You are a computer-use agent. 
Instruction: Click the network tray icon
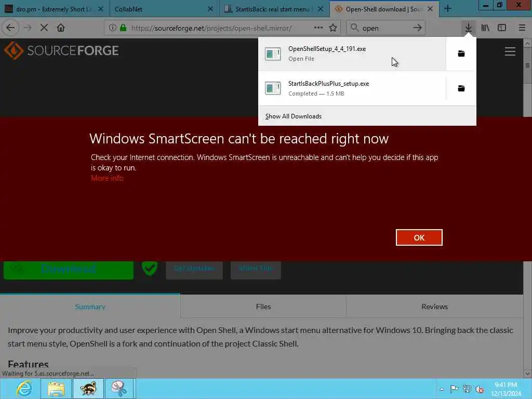(x=467, y=389)
